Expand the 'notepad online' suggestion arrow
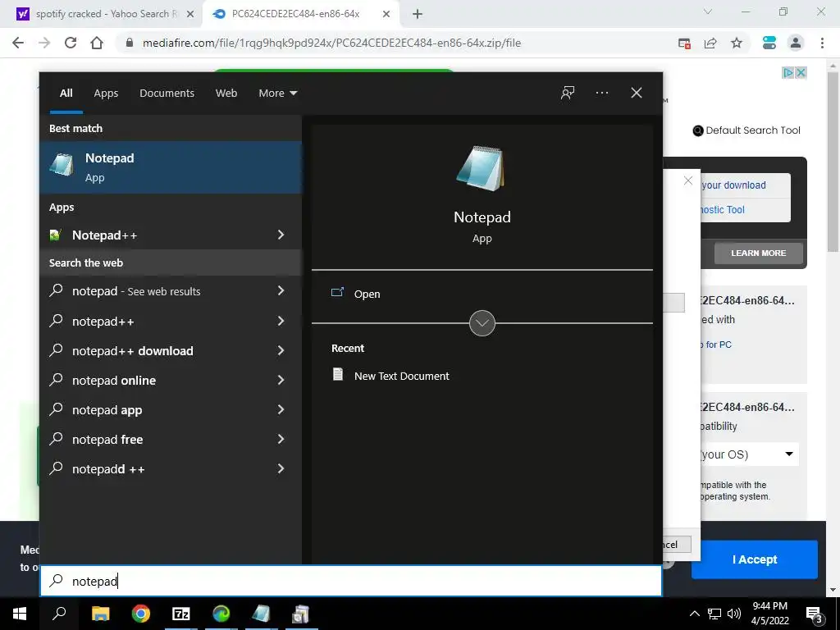The image size is (840, 630). (x=281, y=380)
